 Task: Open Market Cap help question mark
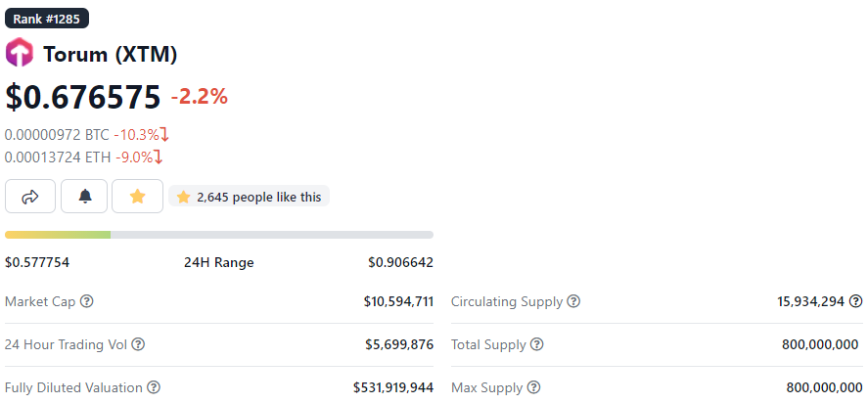[x=87, y=301]
